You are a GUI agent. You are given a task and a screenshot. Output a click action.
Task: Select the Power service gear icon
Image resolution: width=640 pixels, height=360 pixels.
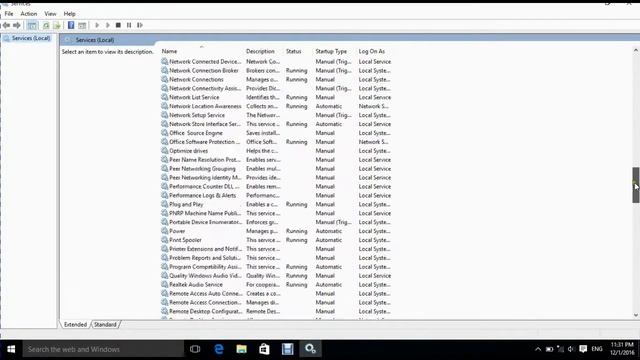pos(164,231)
